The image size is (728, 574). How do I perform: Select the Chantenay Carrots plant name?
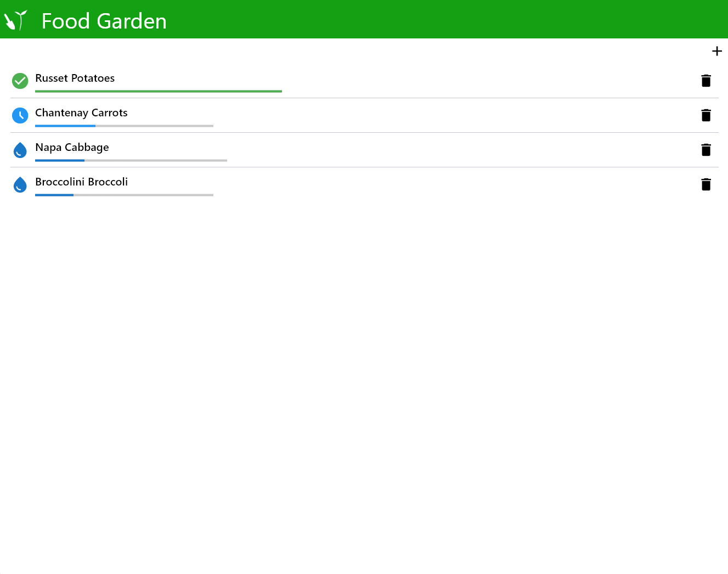(x=81, y=112)
